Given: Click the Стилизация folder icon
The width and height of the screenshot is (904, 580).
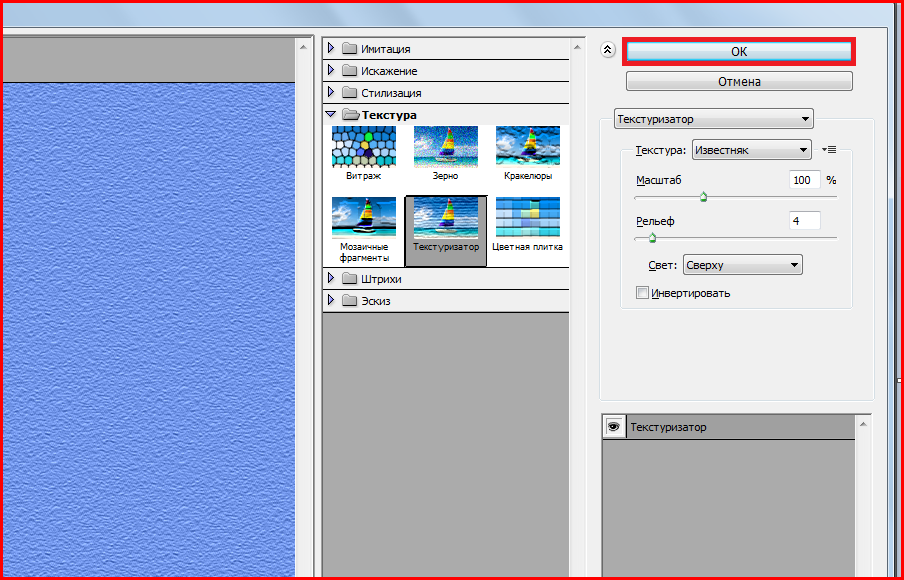Looking at the screenshot, I should click(349, 92).
